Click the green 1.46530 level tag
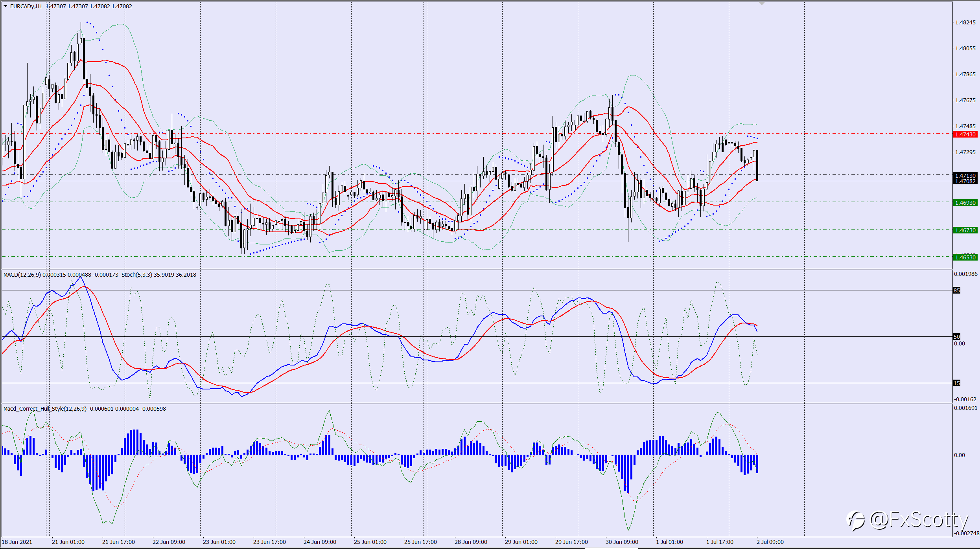Screen dimensions: 980x549 coord(965,257)
